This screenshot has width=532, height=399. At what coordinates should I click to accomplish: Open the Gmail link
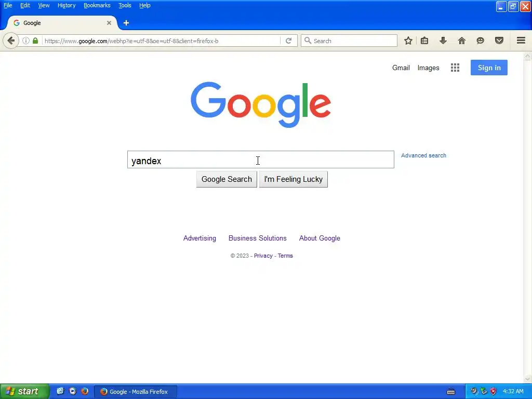(401, 68)
